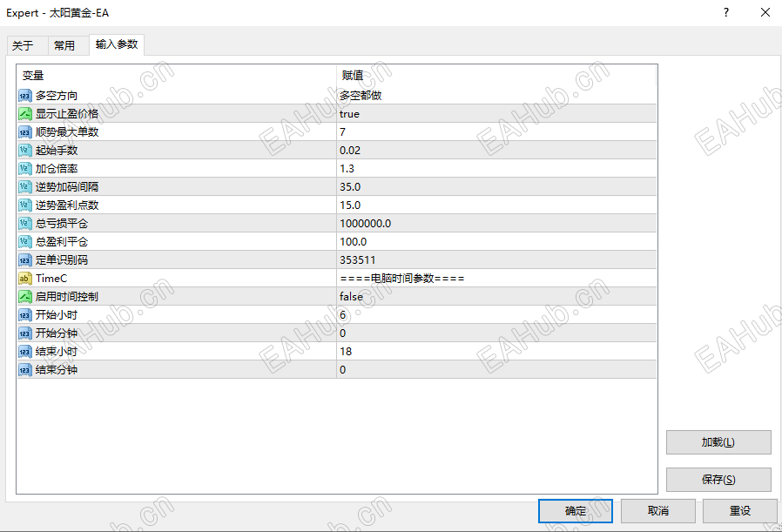Select the 总亏损平仓 variable name
Image resolution: width=782 pixels, height=532 pixels.
[62, 224]
